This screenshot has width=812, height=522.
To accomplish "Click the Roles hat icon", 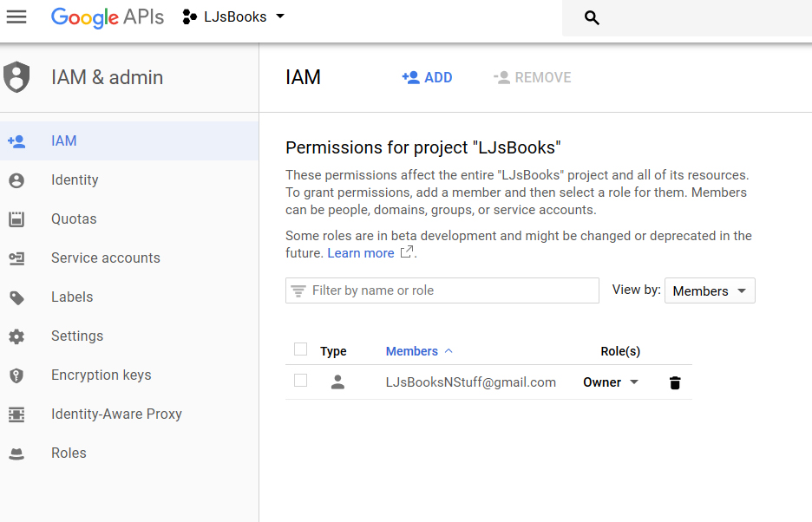I will [x=16, y=453].
